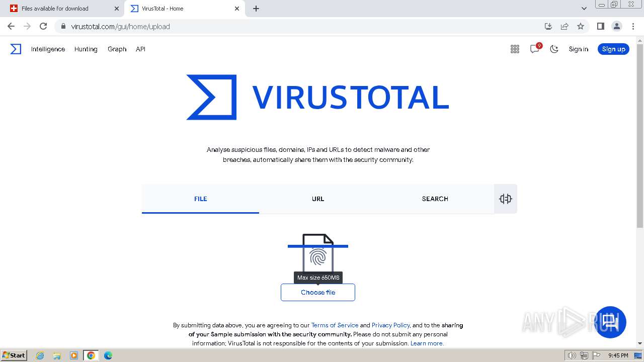Open media player taskbar icon
This screenshot has width=644, height=362.
pyautogui.click(x=74, y=355)
